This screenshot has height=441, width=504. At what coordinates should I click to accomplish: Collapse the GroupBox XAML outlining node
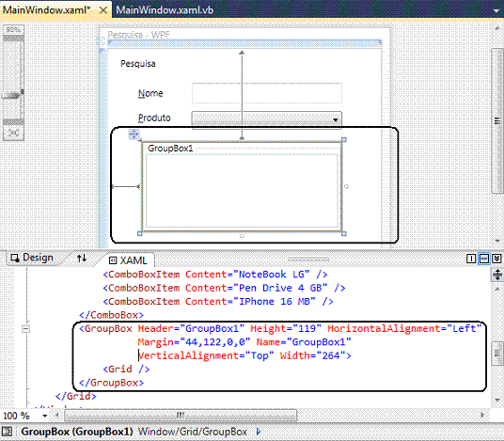pos(25,329)
